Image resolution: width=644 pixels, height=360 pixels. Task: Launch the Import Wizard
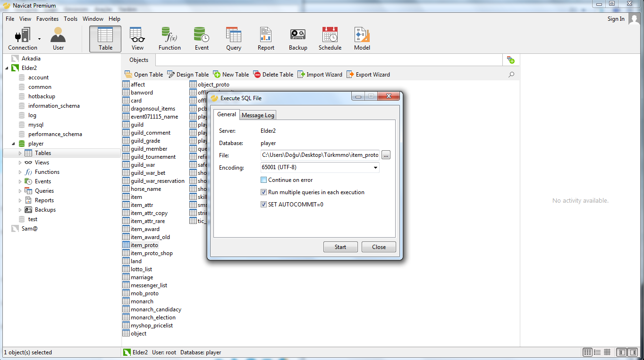pyautogui.click(x=320, y=75)
